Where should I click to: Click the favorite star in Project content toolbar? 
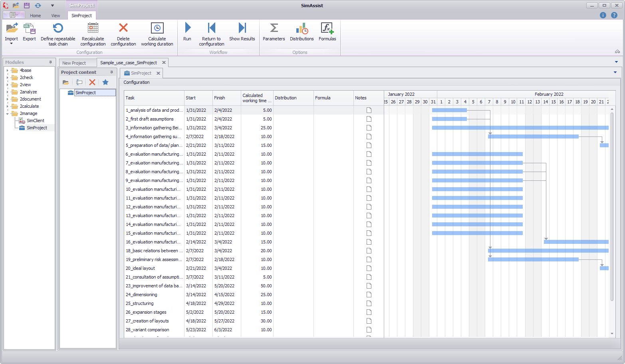coord(105,82)
